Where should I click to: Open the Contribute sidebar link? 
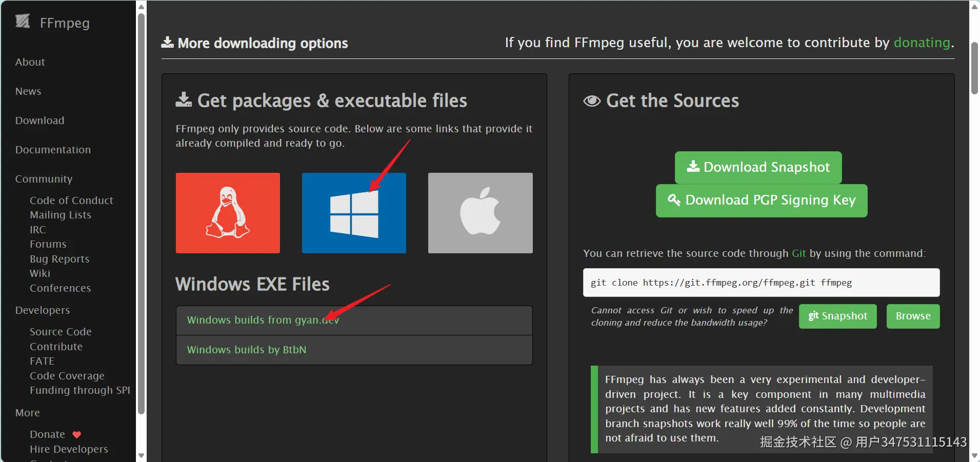(x=56, y=347)
